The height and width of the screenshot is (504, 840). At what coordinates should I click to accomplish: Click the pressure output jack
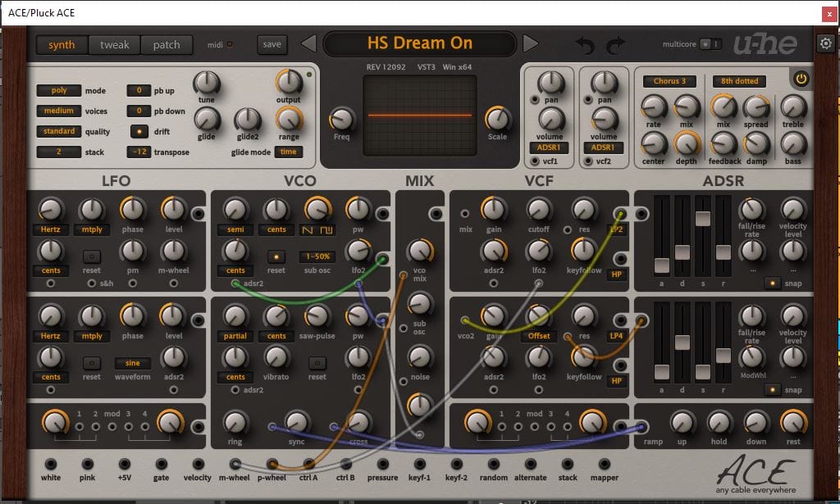click(x=382, y=464)
